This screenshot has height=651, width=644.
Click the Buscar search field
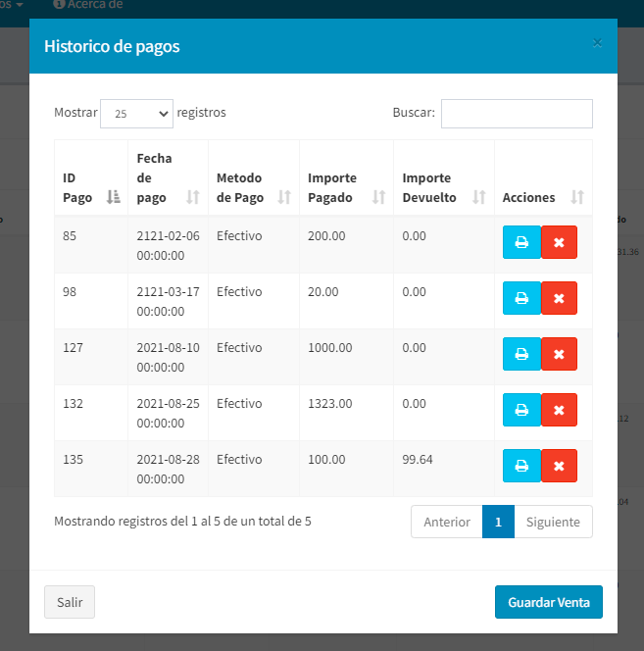517,114
